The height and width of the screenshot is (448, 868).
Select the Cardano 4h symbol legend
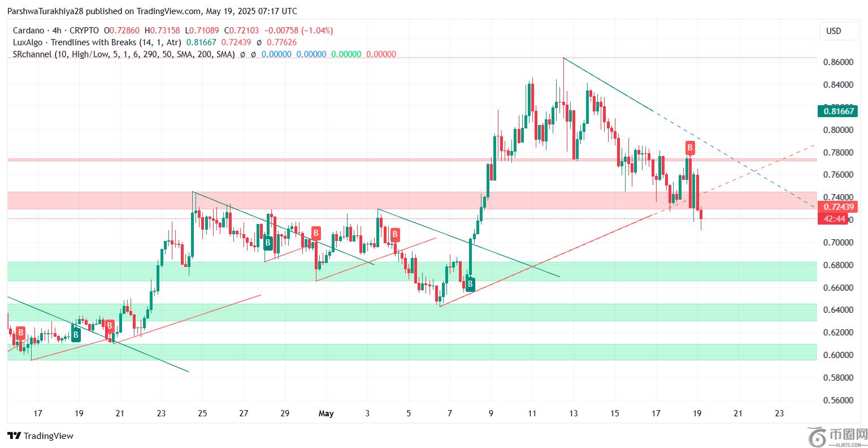[55, 30]
